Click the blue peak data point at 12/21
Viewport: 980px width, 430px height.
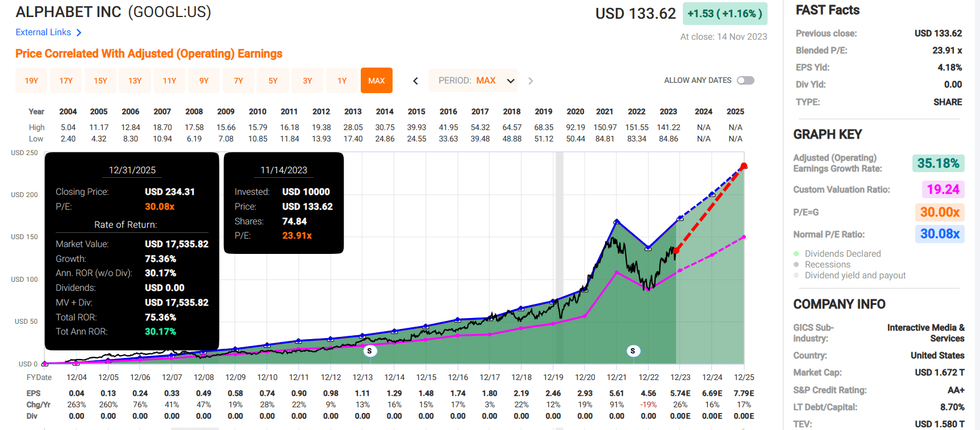[x=616, y=222]
